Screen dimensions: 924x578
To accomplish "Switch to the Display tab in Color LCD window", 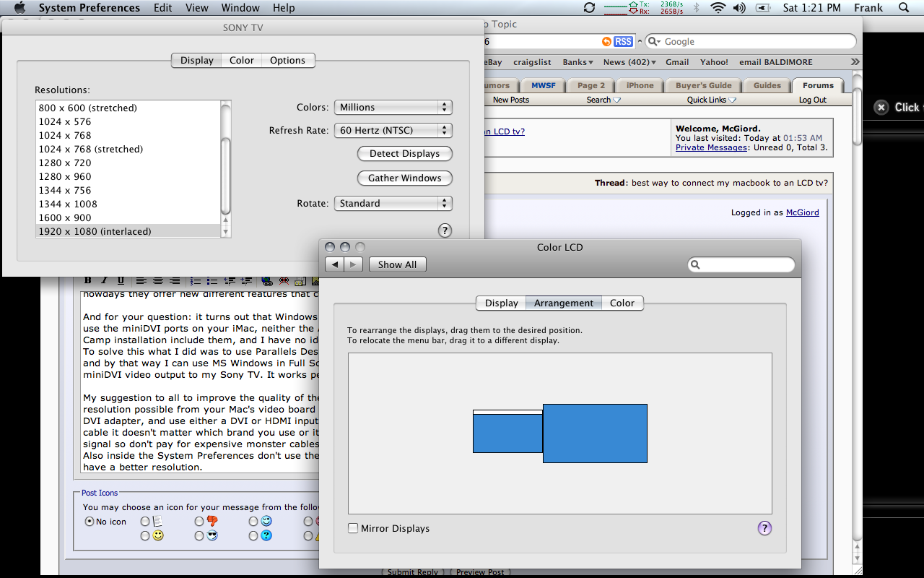I will (501, 303).
